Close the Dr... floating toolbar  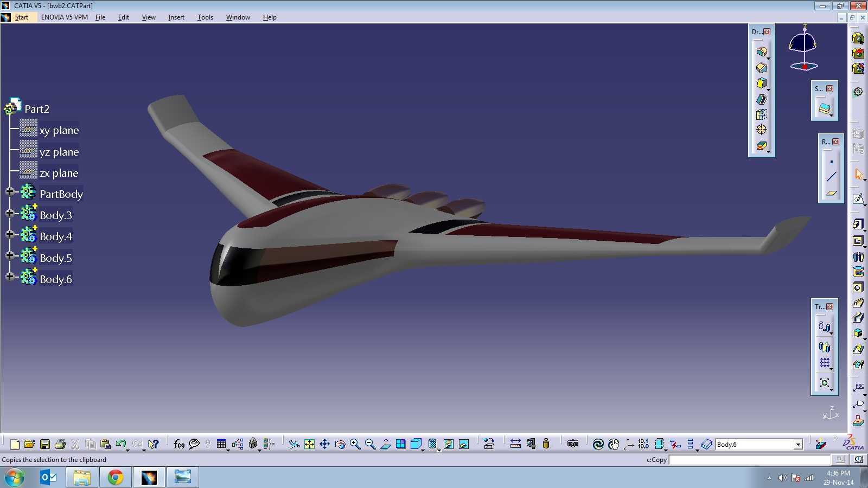(767, 32)
